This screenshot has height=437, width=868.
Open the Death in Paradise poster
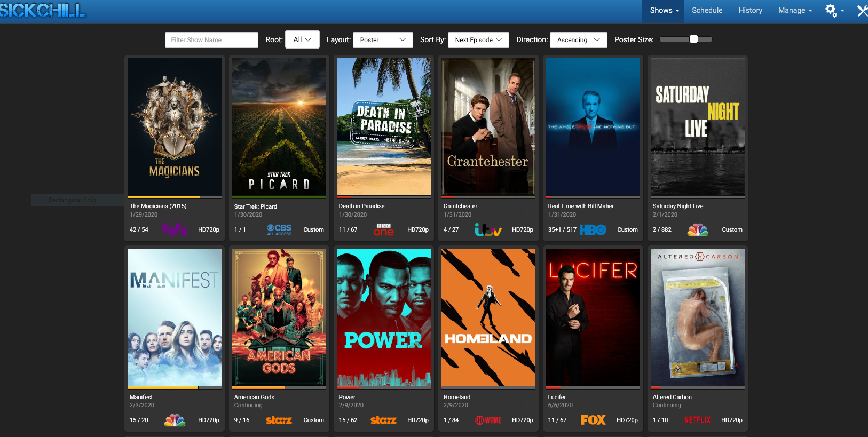pos(384,127)
